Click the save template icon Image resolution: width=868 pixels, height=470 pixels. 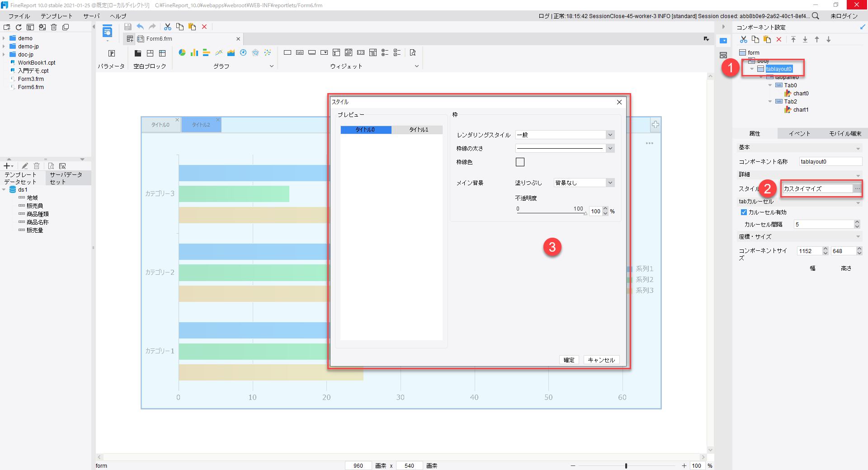(128, 27)
